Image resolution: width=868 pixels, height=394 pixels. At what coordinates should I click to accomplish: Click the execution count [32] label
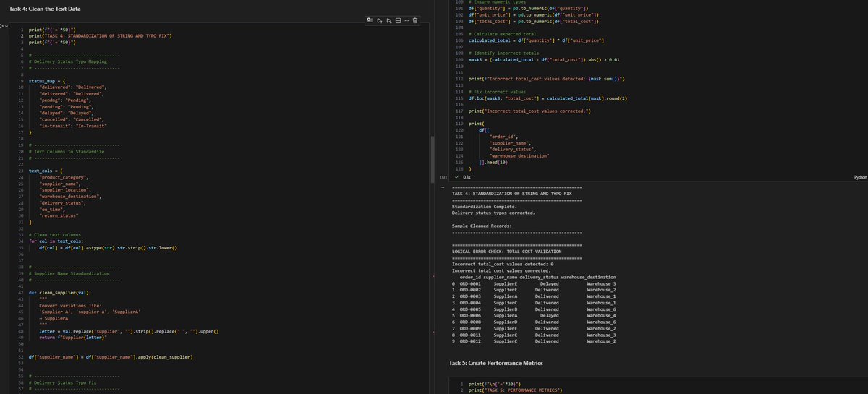(442, 176)
